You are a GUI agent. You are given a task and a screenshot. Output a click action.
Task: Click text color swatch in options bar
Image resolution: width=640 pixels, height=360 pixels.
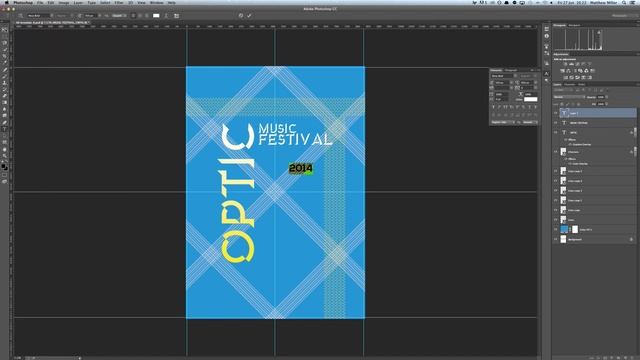pyautogui.click(x=156, y=16)
